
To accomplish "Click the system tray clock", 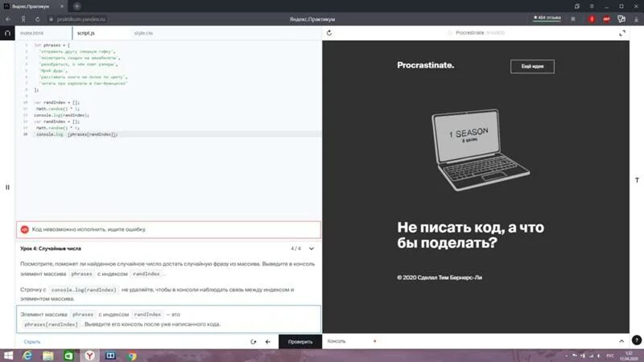I will pyautogui.click(x=629, y=356).
